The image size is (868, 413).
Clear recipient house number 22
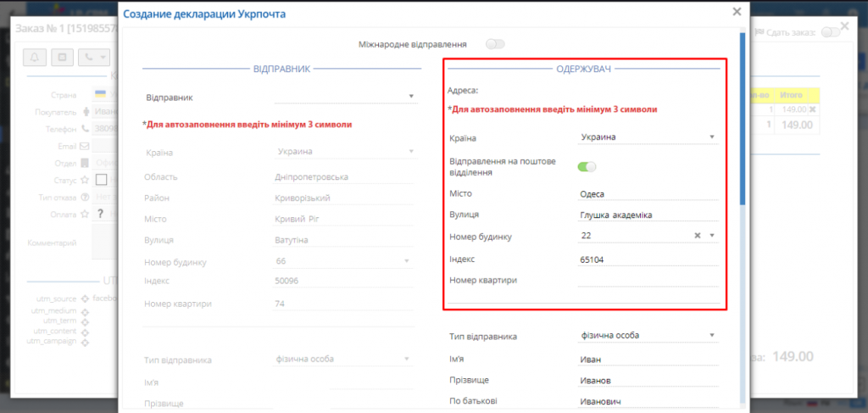tap(698, 236)
